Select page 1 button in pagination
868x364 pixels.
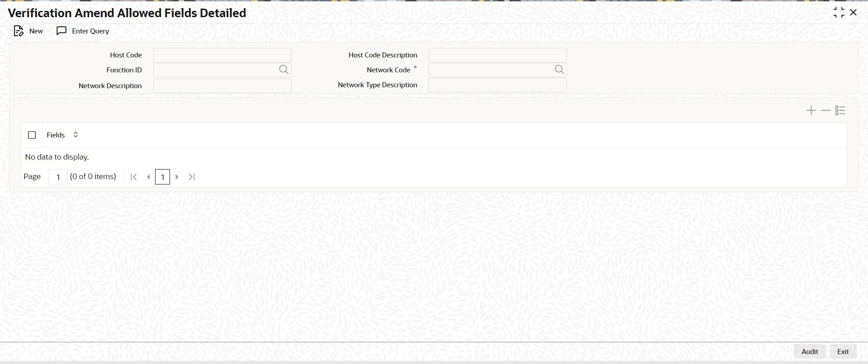click(x=162, y=177)
